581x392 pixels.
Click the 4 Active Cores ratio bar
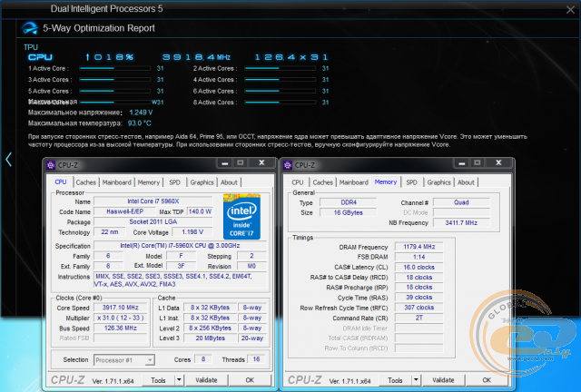(x=281, y=80)
